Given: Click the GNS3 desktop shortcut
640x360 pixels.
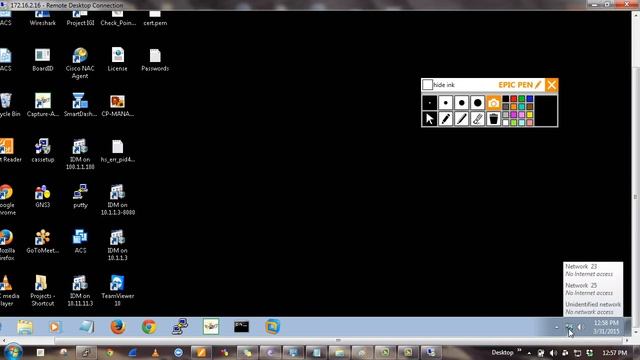Looking at the screenshot, I should (42, 196).
